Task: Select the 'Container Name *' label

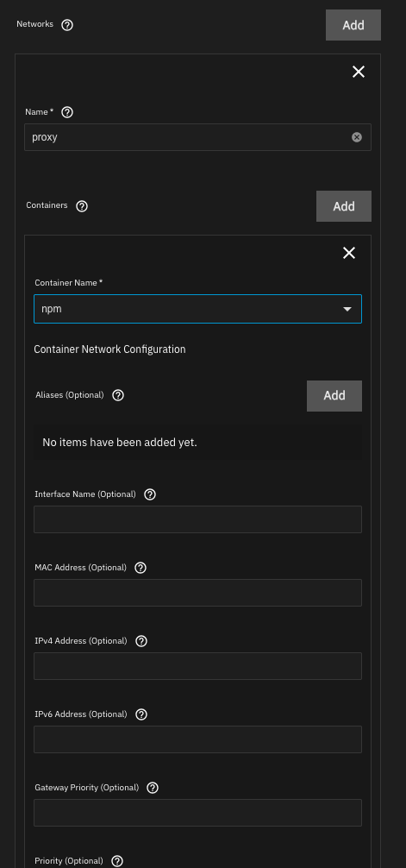Action: pyautogui.click(x=69, y=283)
